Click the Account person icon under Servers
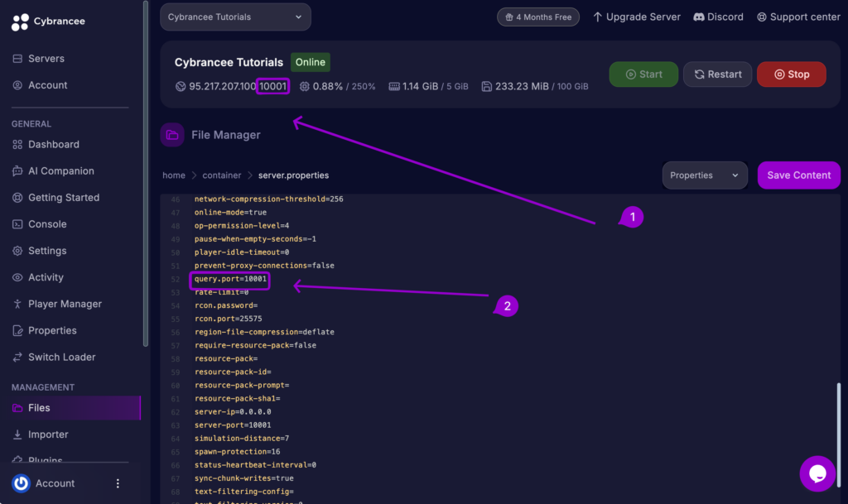 click(17, 85)
